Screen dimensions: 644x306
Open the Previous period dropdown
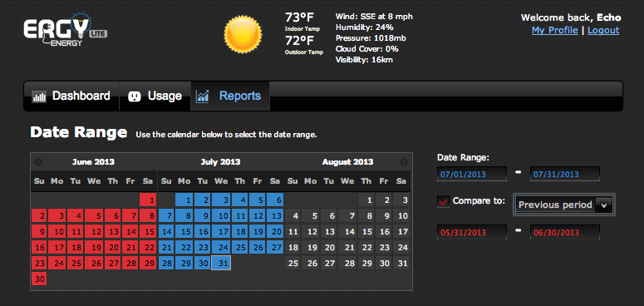click(564, 205)
